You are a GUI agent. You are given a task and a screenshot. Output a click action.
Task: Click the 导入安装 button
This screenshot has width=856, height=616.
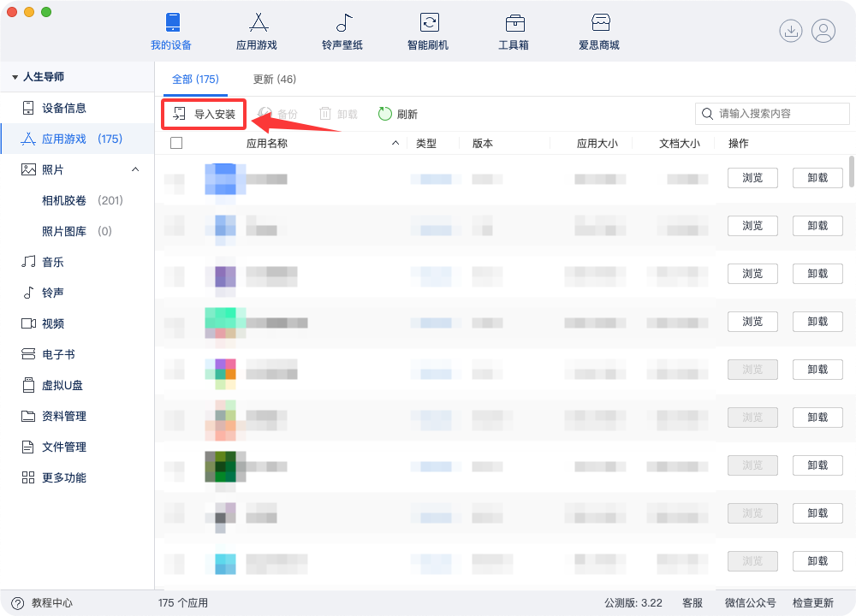[205, 114]
